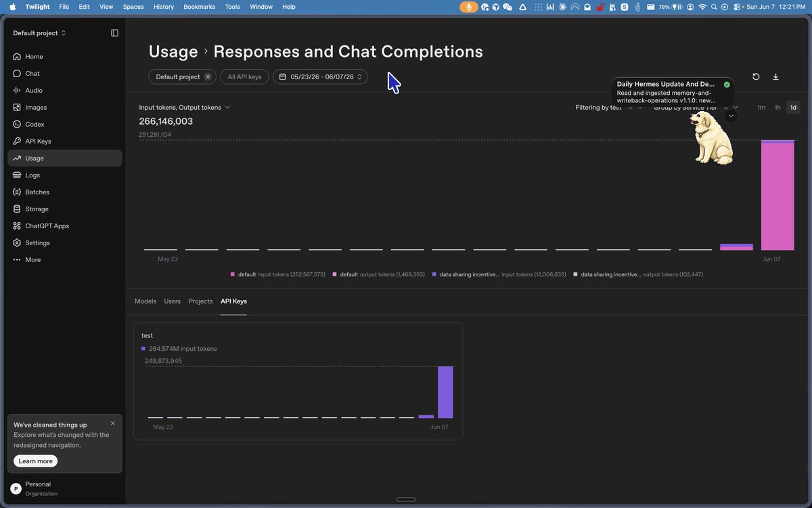
Task: Click the 266,146,003 total tokens value
Action: point(166,121)
